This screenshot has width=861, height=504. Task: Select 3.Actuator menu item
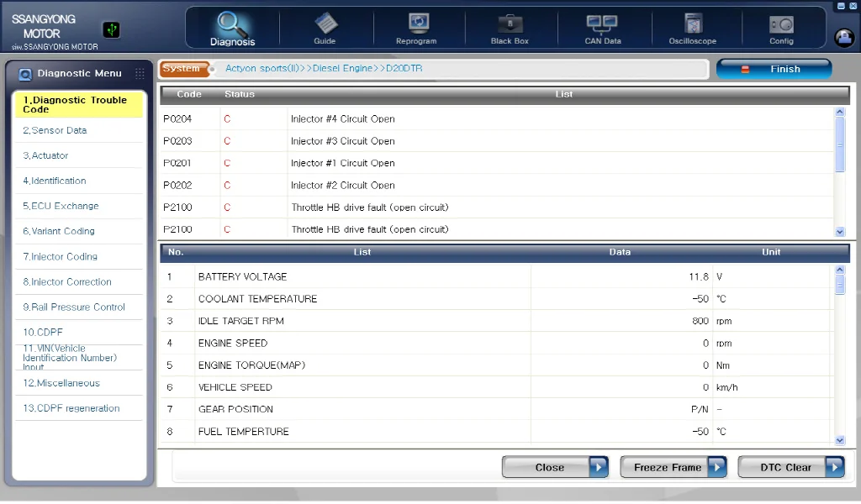tap(79, 155)
